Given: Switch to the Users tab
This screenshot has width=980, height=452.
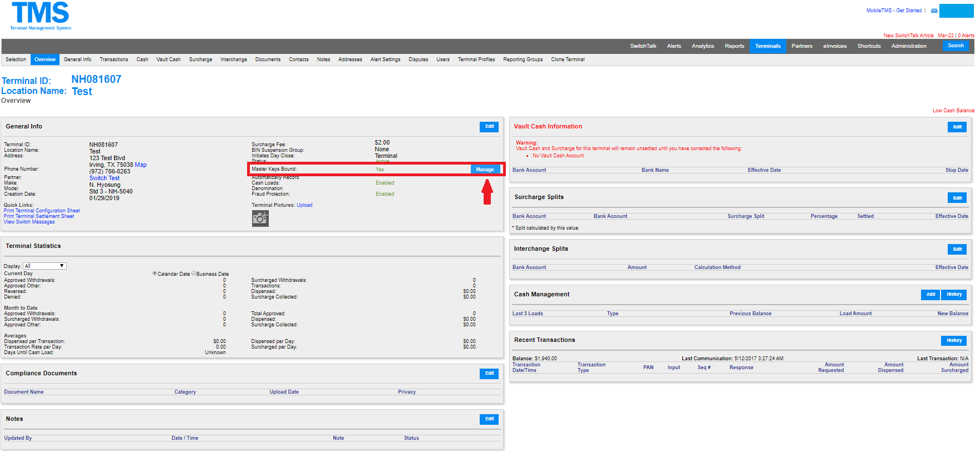Looking at the screenshot, I should click(x=443, y=59).
